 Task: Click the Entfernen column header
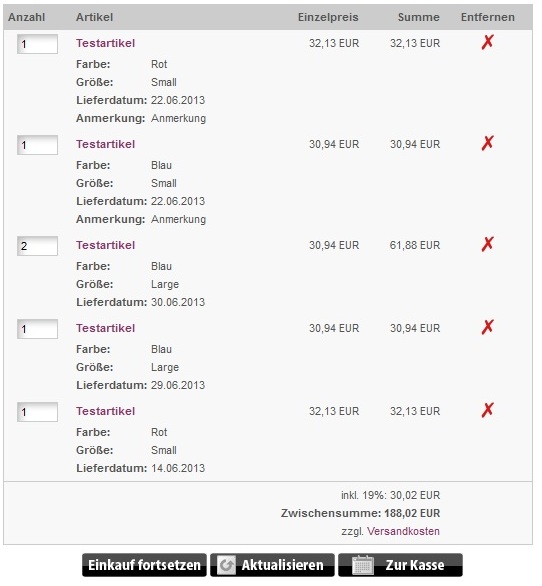487,17
